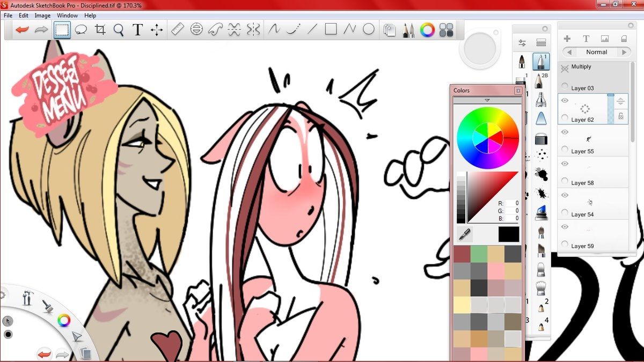Image resolution: width=644 pixels, height=362 pixels.
Task: Choose the Crop tool
Action: point(100,29)
